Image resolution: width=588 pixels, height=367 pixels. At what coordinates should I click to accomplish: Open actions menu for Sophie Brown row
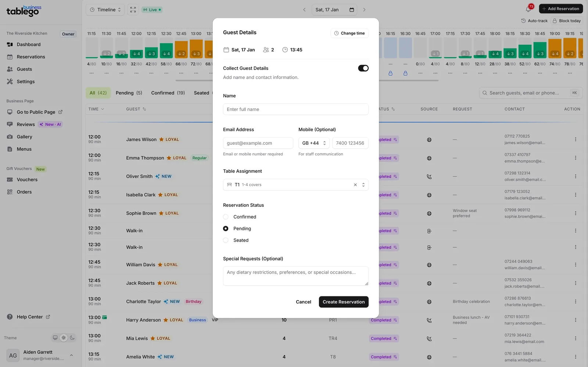pyautogui.click(x=576, y=213)
